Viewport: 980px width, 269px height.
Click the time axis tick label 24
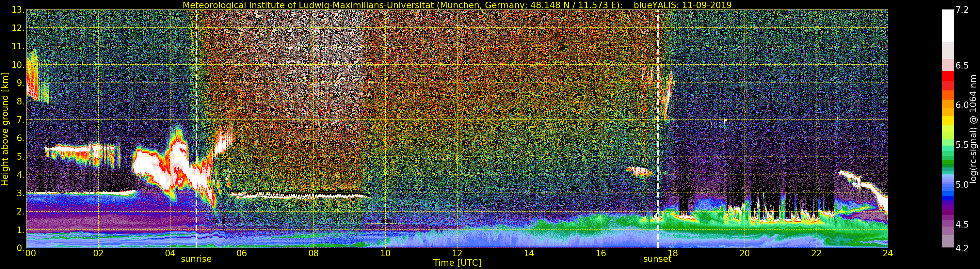pos(888,253)
